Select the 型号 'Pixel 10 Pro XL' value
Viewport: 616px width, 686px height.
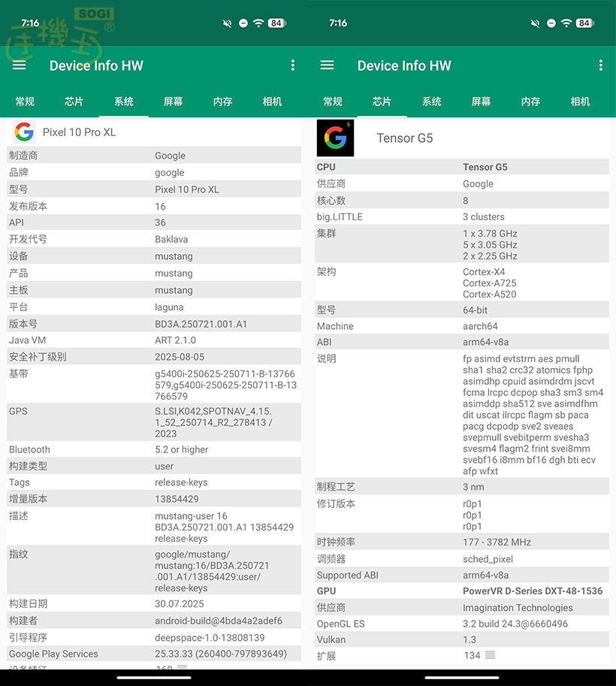187,189
